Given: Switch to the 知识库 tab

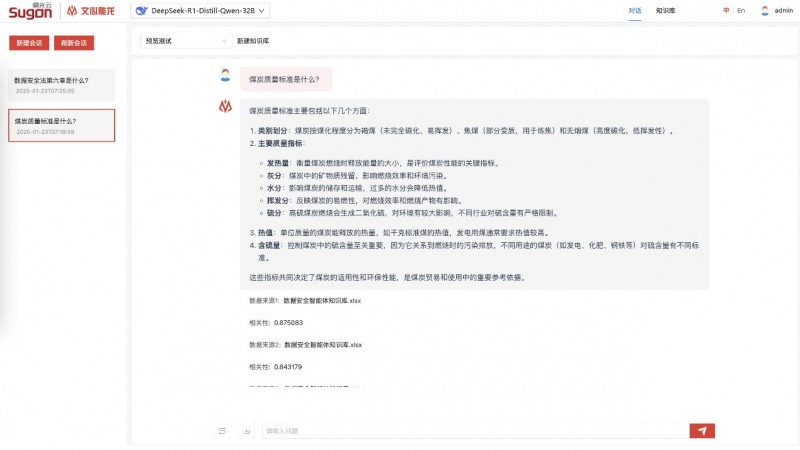Looking at the screenshot, I should [665, 10].
